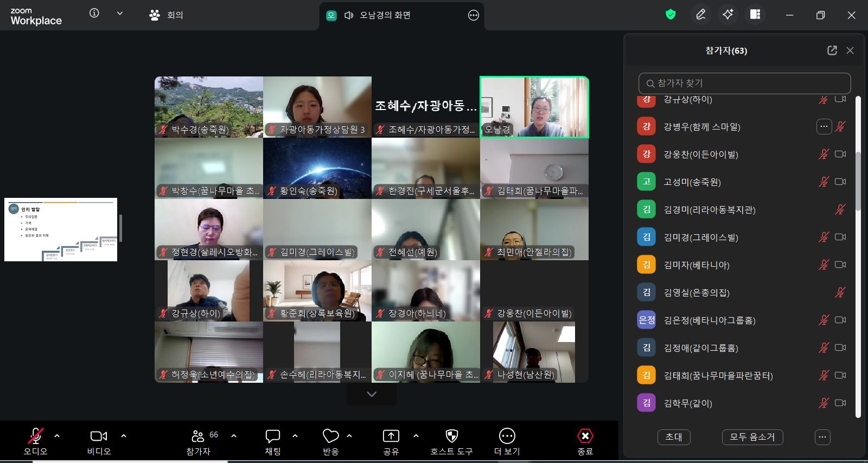Show more video tiles with down chevron
This screenshot has height=463, width=868.
point(372,394)
